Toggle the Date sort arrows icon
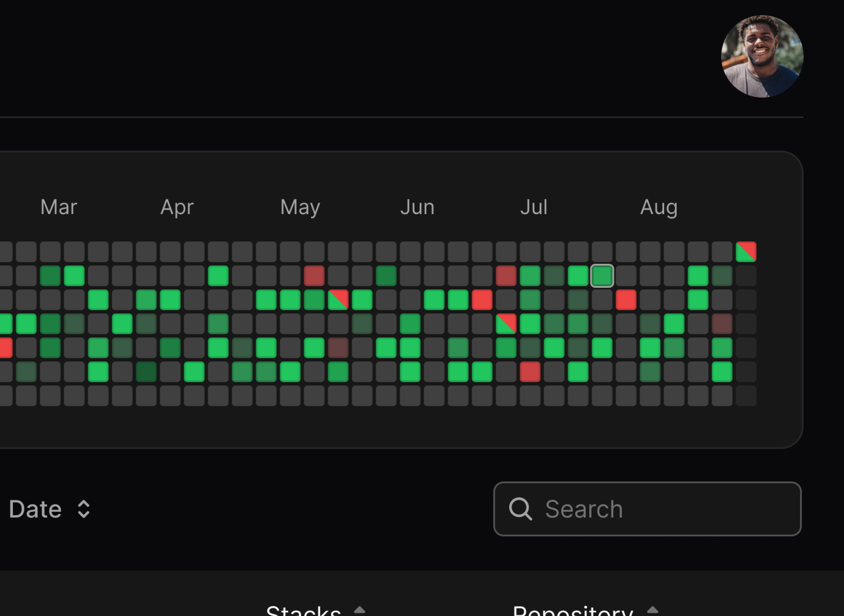The height and width of the screenshot is (616, 844). pos(83,509)
